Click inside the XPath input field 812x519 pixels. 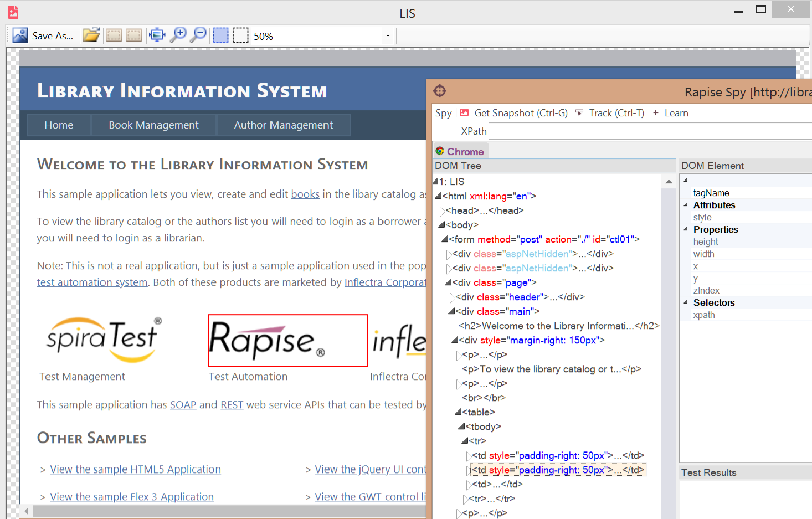tap(648, 131)
